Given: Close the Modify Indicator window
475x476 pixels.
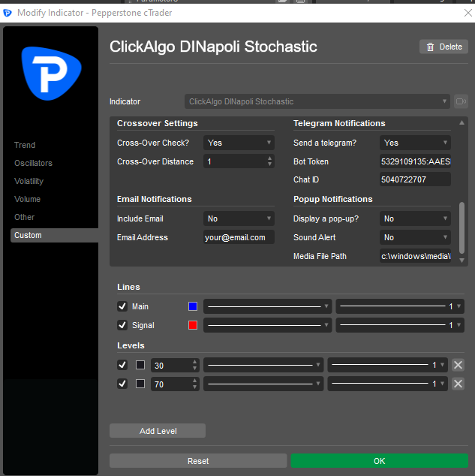Looking at the screenshot, I should [468, 13].
